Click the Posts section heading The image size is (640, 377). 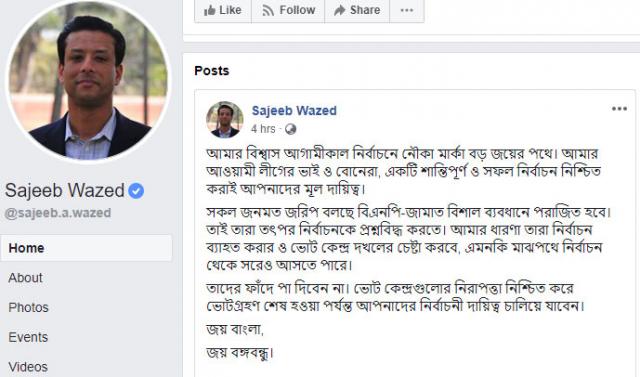click(211, 71)
